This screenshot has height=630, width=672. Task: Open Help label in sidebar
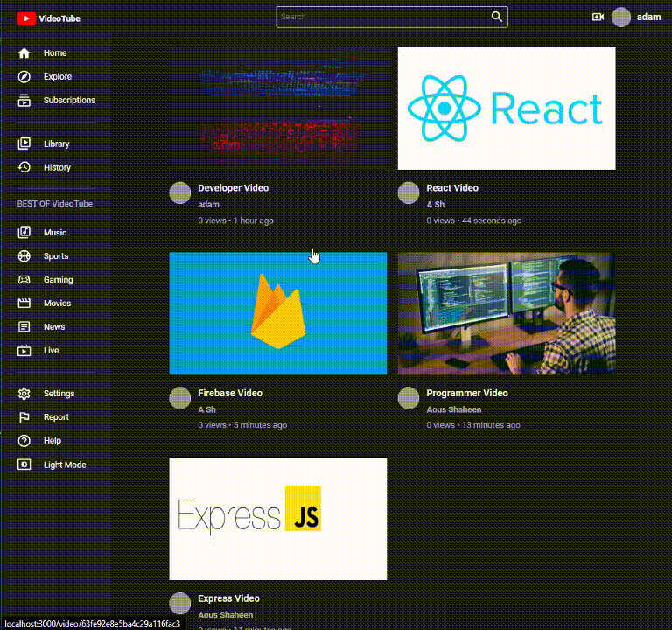click(52, 441)
